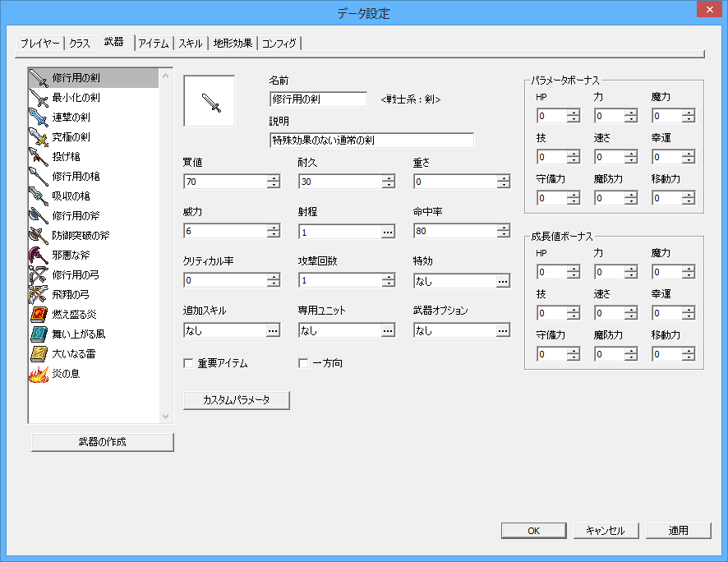Select the 投げ槍 spear icon
The height and width of the screenshot is (562, 728).
click(39, 157)
